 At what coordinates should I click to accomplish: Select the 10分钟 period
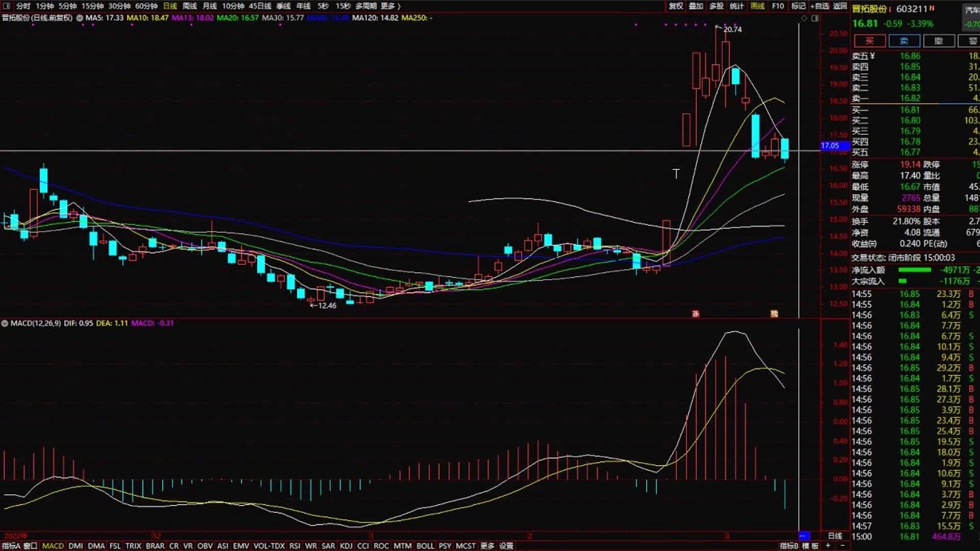233,6
